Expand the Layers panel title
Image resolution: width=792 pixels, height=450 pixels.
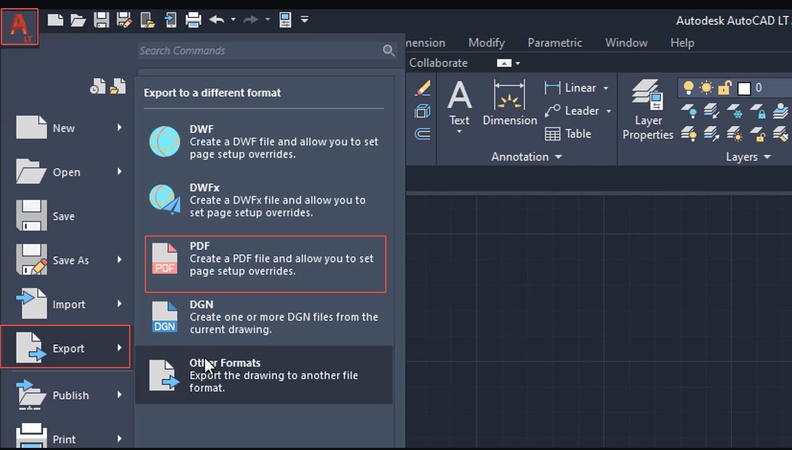(748, 157)
